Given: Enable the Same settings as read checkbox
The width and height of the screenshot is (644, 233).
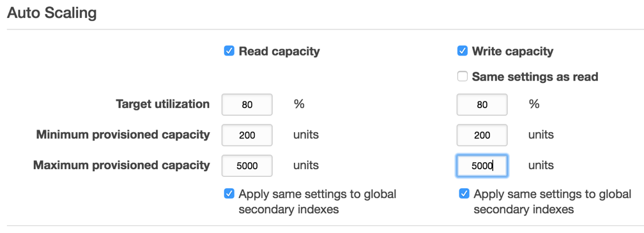Looking at the screenshot, I should pyautogui.click(x=463, y=77).
